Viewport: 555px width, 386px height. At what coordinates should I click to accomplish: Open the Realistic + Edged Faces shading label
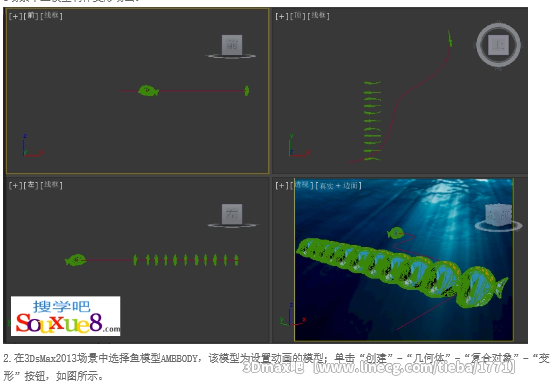click(x=338, y=185)
